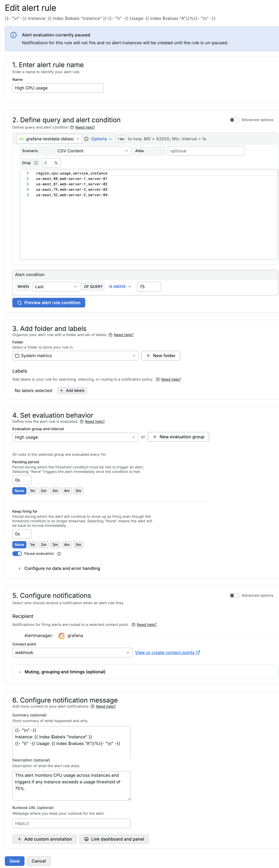Click the Pause evaluation info icon
Viewport: 279px width, 868px height.
click(x=59, y=554)
